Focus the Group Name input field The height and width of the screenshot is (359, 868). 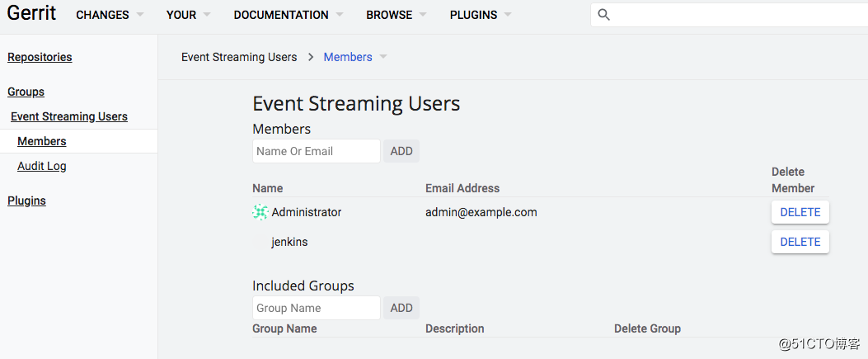coord(316,308)
